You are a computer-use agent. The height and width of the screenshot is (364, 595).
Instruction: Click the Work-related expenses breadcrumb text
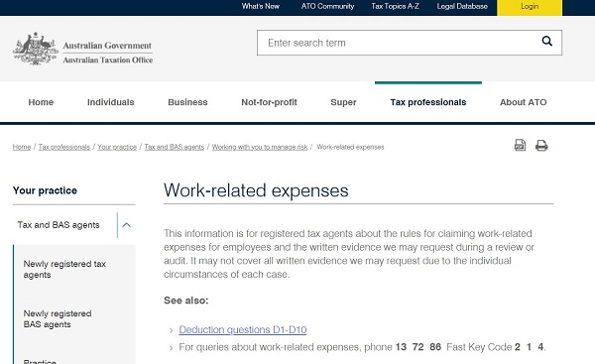350,147
